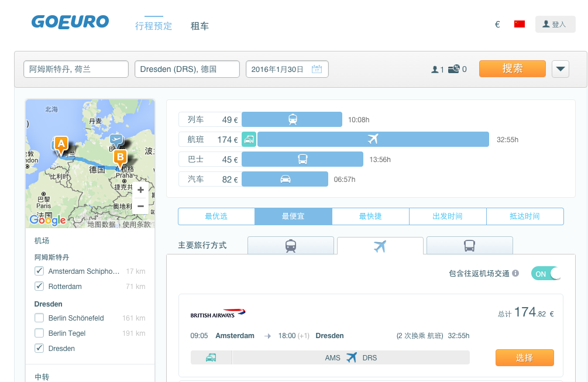The width and height of the screenshot is (588, 382).
Task: Select the 列车 49 € train option
Action: 210,119
